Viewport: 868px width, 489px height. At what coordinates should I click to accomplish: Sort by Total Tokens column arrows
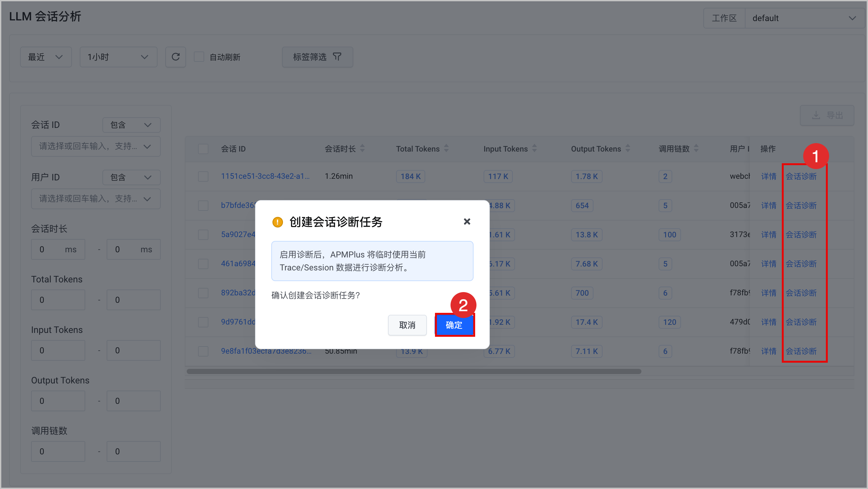click(x=446, y=149)
